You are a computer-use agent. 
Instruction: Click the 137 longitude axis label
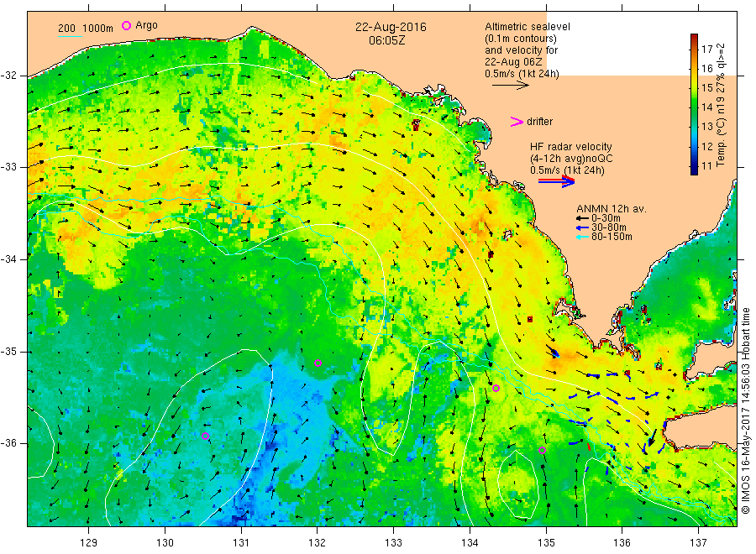(698, 543)
